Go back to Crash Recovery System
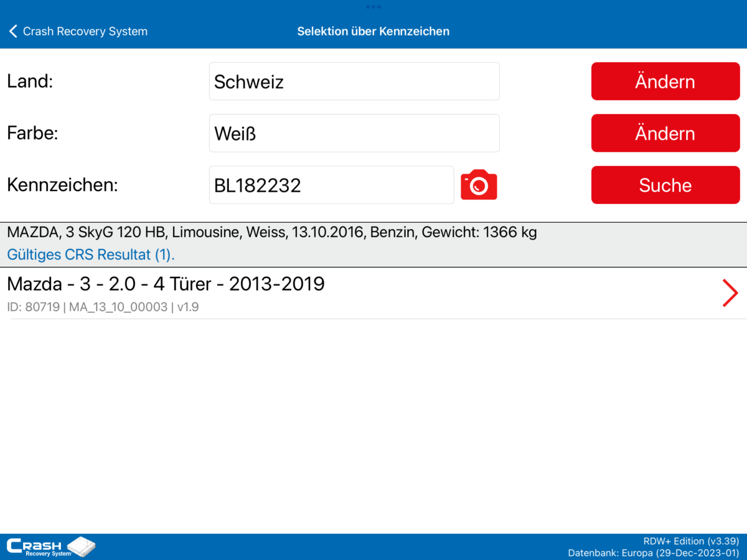This screenshot has width=747, height=560. point(78,31)
